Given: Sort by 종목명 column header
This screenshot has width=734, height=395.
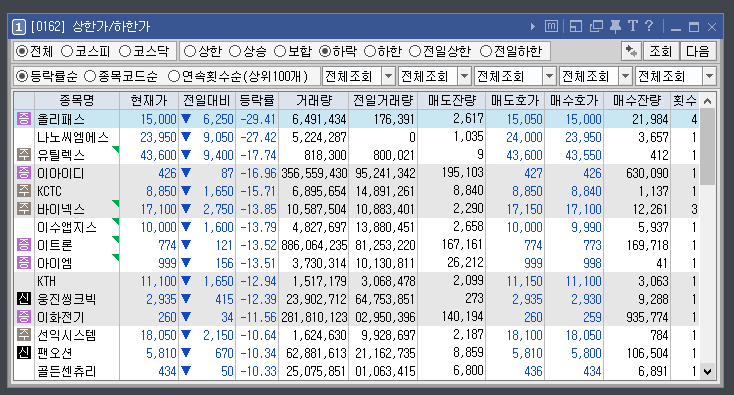Looking at the screenshot, I should point(77,100).
